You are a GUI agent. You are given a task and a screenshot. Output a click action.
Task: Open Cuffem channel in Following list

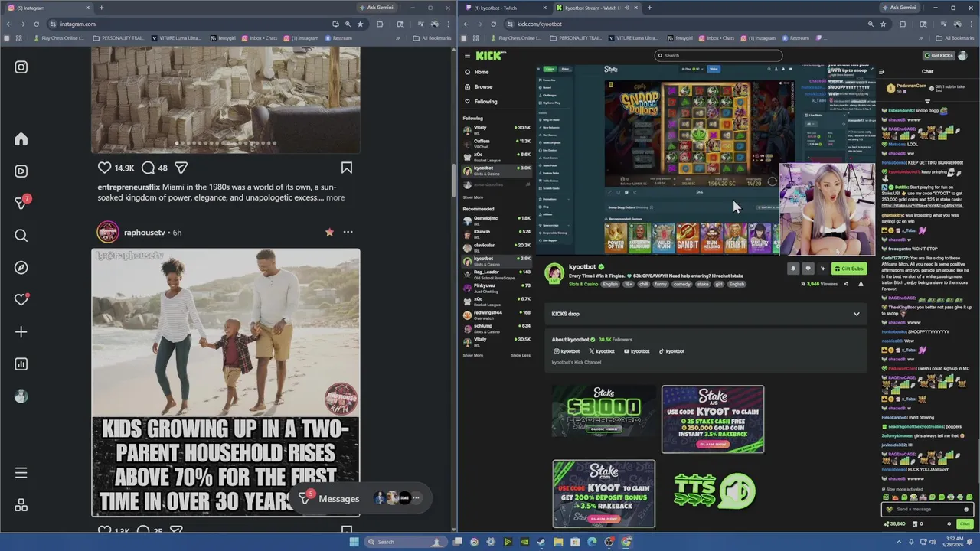pos(497,142)
